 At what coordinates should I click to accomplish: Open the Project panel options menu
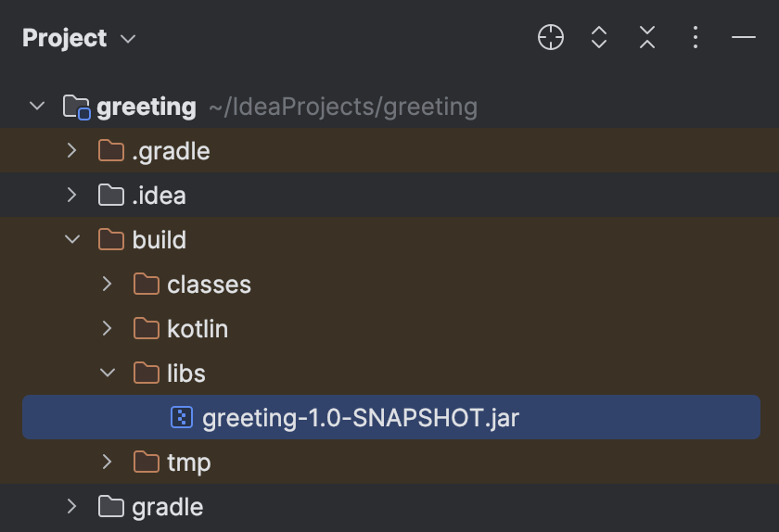coord(696,38)
